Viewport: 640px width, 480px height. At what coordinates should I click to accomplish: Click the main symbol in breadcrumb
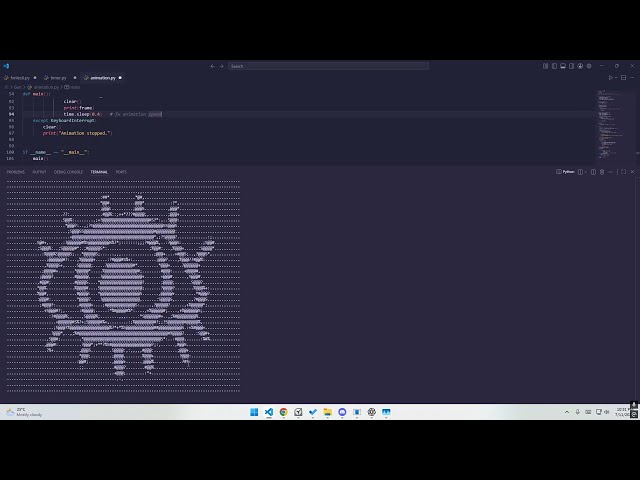[73, 87]
